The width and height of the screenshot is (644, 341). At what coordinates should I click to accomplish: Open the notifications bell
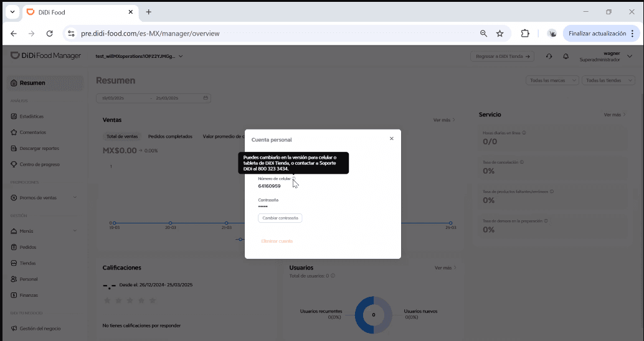point(566,57)
